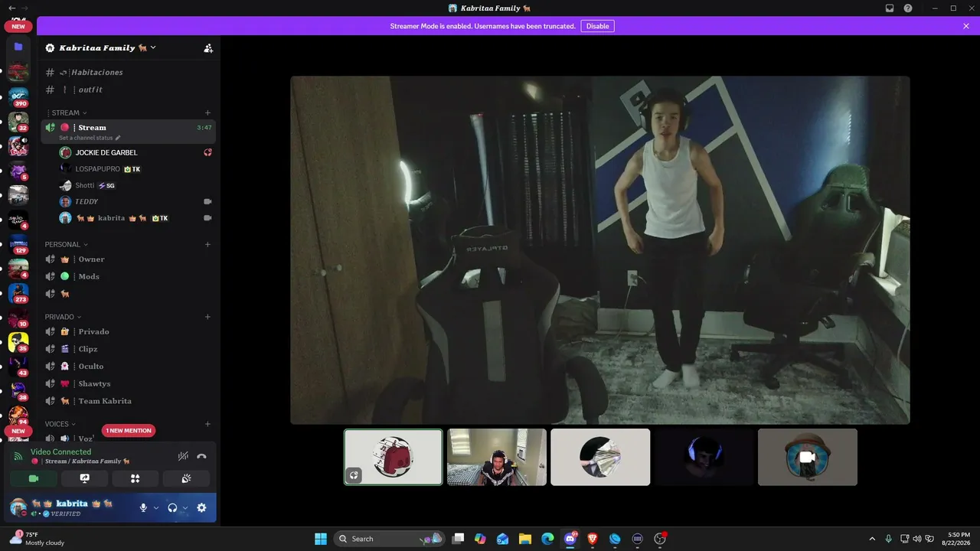Select the last participant tile with camera-off icon
Screen dimensions: 980x551
pos(808,457)
